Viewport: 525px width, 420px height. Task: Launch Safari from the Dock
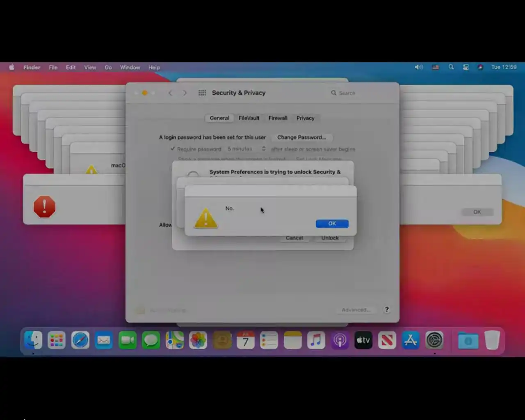pyautogui.click(x=80, y=340)
